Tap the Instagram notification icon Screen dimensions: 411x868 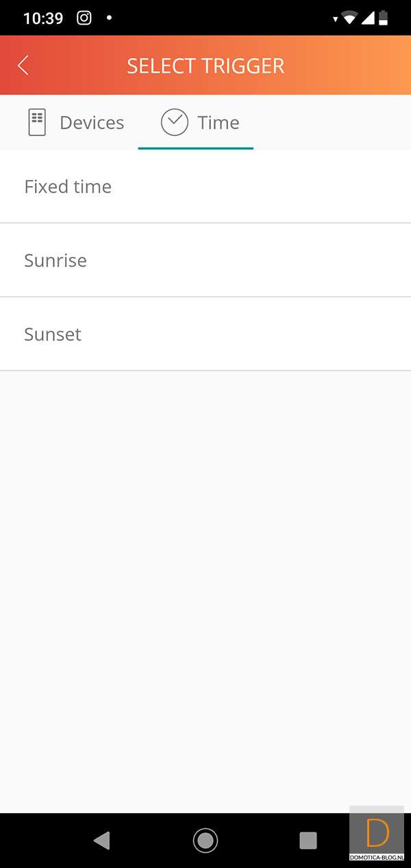pos(84,18)
